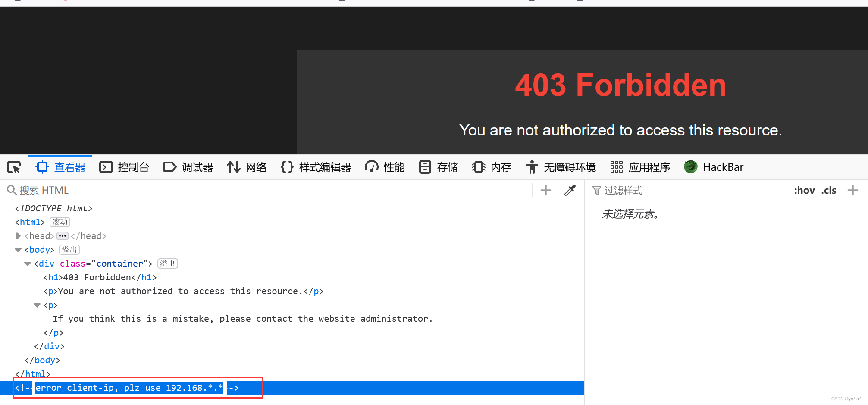Open the 内存 Memory panel
The width and height of the screenshot is (868, 405).
[491, 167]
